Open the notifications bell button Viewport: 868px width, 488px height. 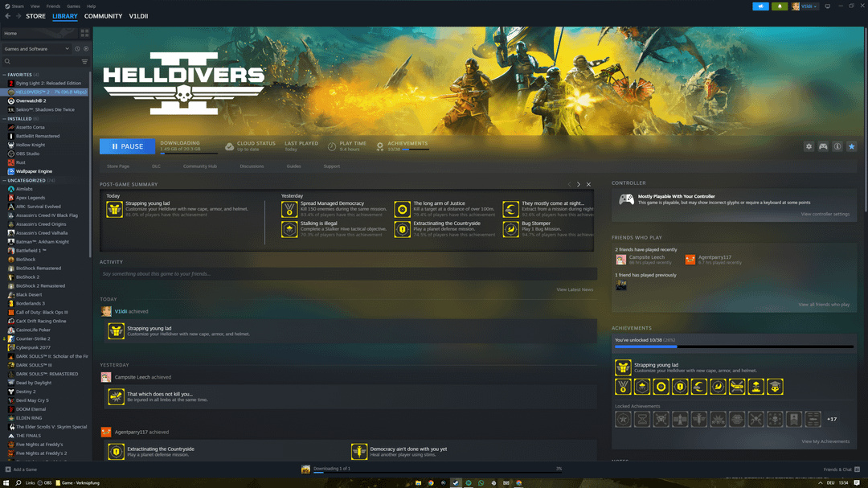pyautogui.click(x=780, y=6)
